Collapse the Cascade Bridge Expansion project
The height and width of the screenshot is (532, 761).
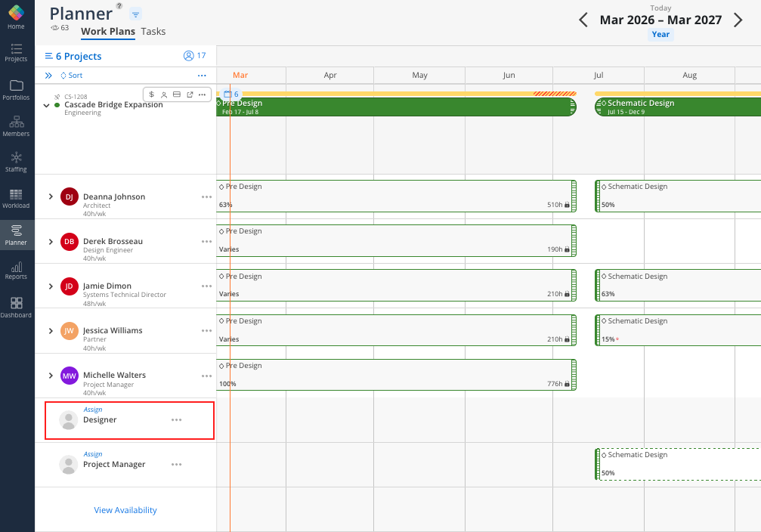coord(47,105)
